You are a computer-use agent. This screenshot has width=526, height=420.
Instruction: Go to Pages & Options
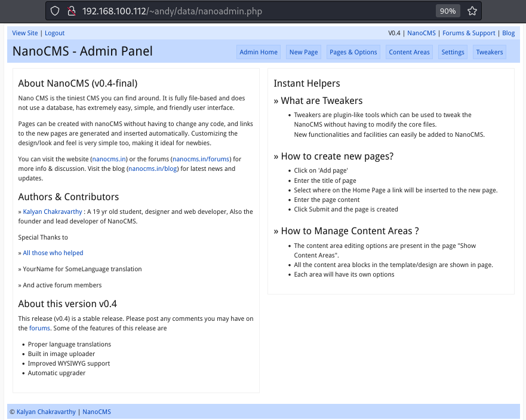(353, 52)
